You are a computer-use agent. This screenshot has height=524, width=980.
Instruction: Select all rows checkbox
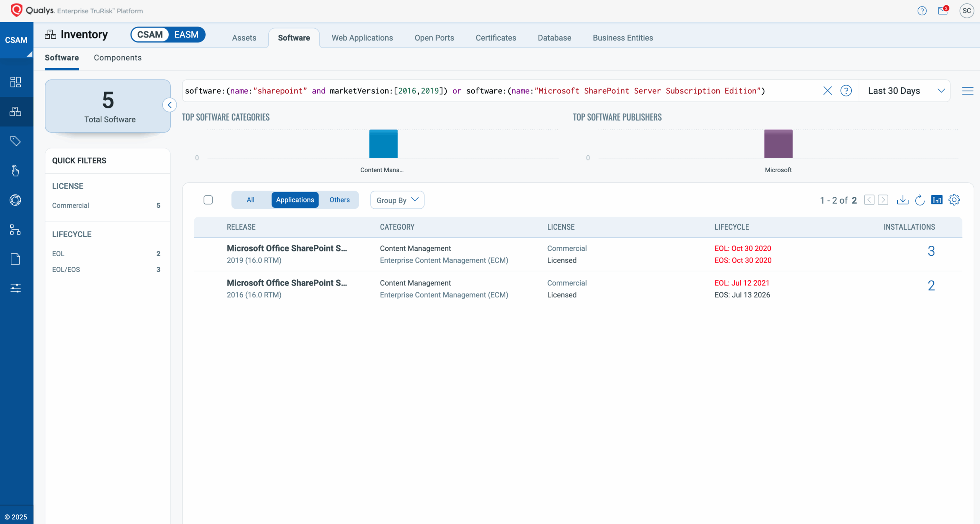tap(208, 200)
